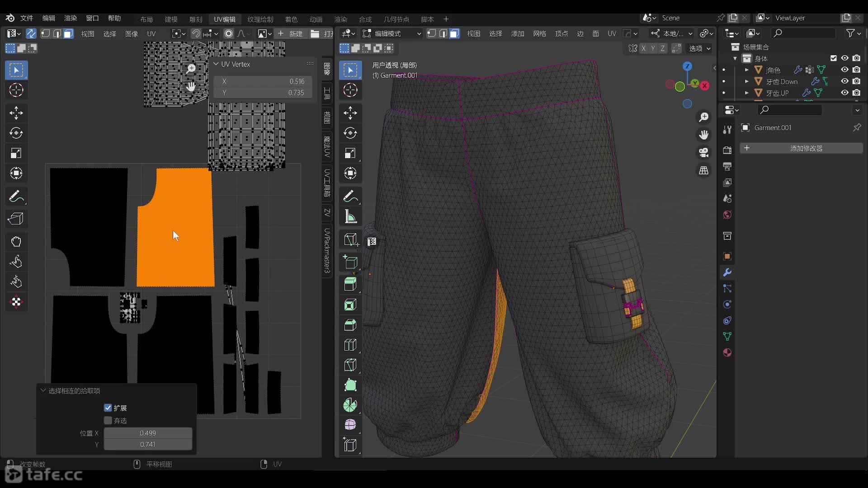868x488 pixels.
Task: Select the Edge Slide tool
Action: click(350, 445)
